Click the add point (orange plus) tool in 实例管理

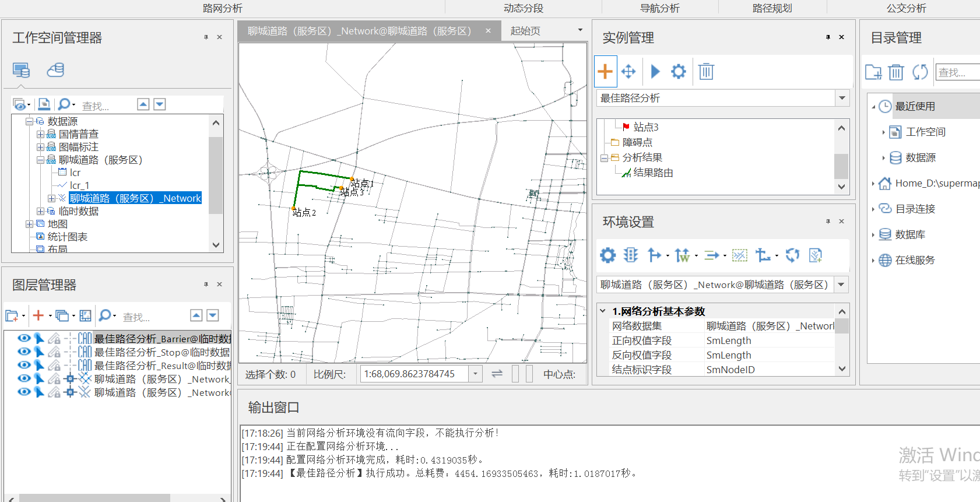point(605,72)
